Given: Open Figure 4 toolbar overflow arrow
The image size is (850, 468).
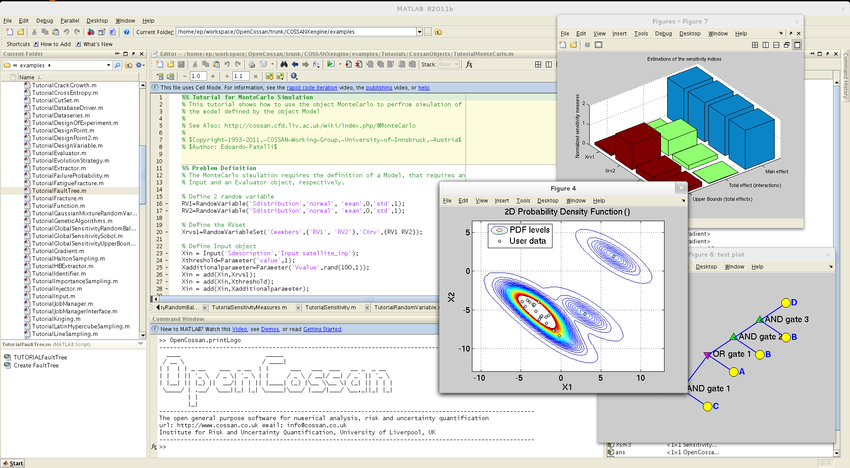Looking at the screenshot, I should pos(683,201).
